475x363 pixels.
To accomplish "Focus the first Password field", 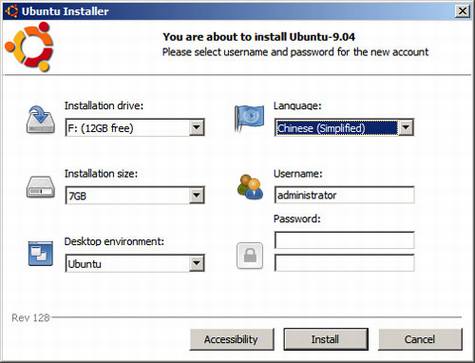I will [x=344, y=240].
